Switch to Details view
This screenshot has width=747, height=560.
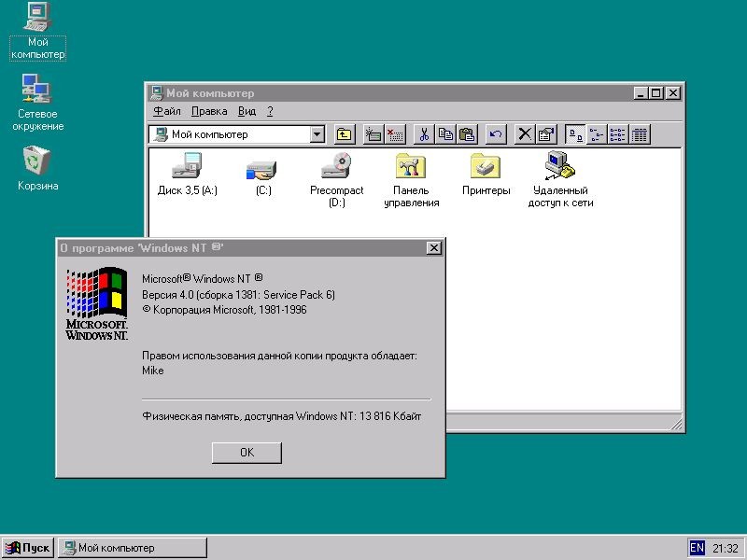[x=640, y=134]
